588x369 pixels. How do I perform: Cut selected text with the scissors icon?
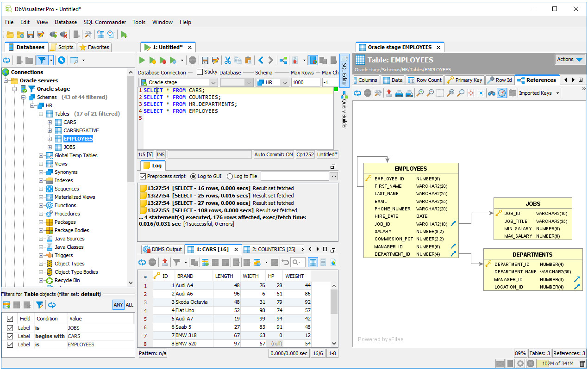(227, 60)
